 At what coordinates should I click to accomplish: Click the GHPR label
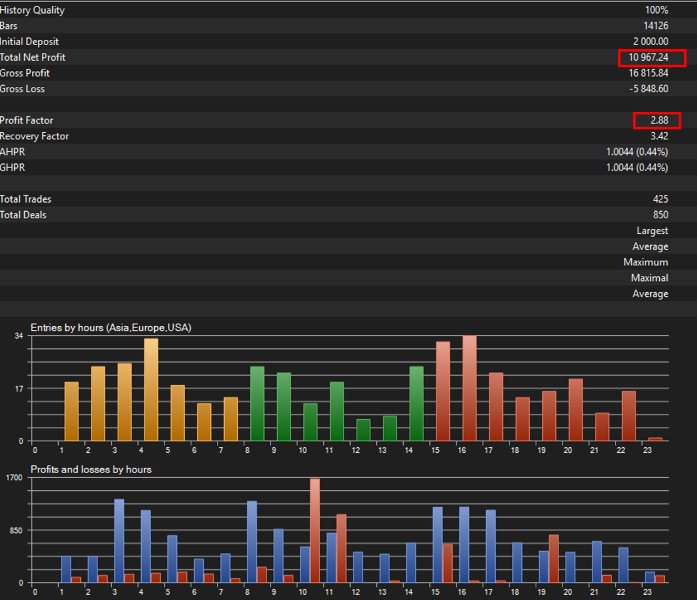tap(12, 168)
